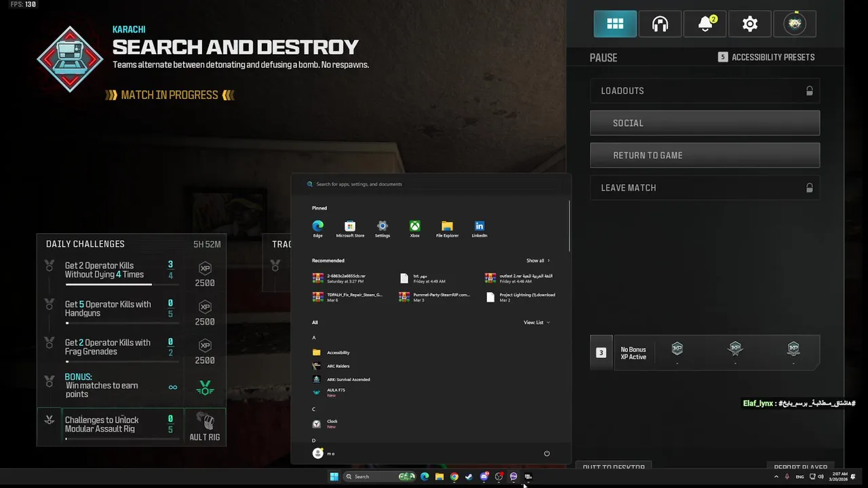The image size is (868, 488).
Task: Launch Xbox app from pinned apps
Action: (x=414, y=229)
